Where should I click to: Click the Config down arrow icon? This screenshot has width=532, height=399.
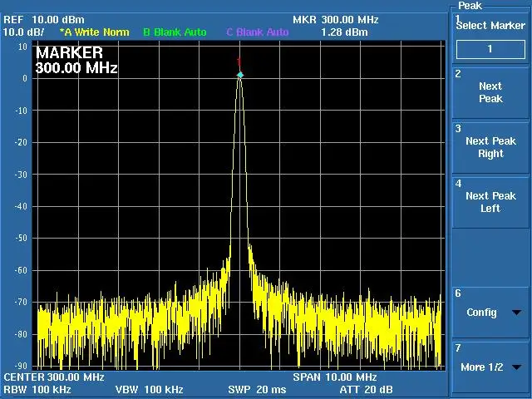[x=517, y=313]
